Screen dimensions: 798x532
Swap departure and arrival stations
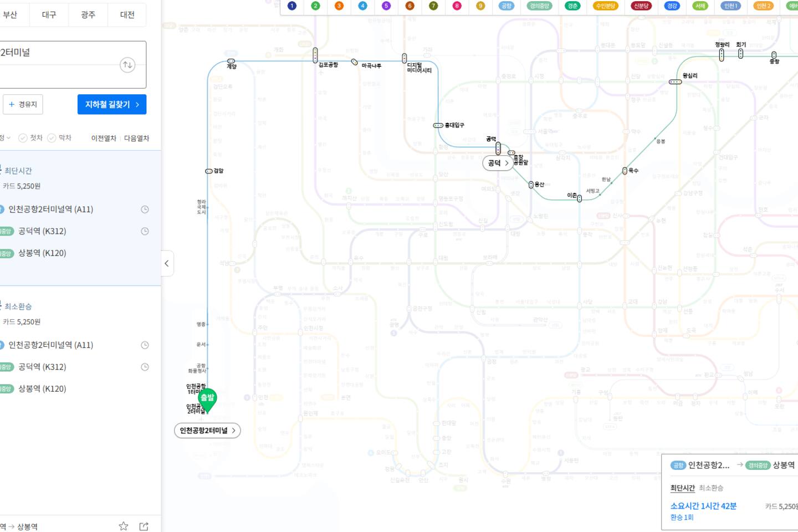click(127, 65)
